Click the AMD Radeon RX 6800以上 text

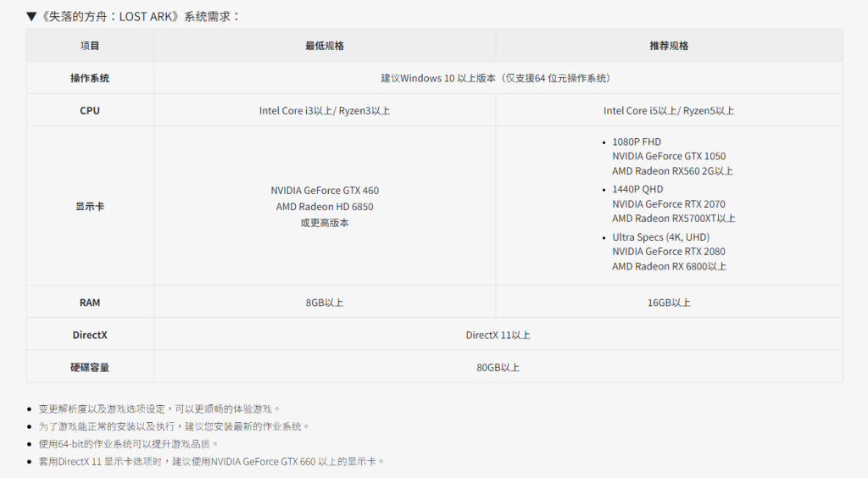coord(670,267)
